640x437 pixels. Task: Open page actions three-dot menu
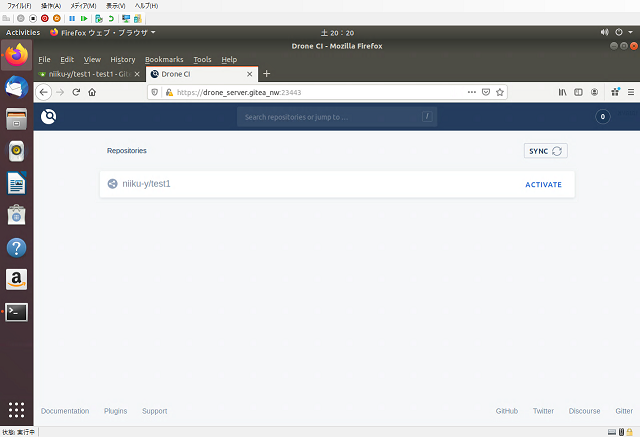coord(472,92)
